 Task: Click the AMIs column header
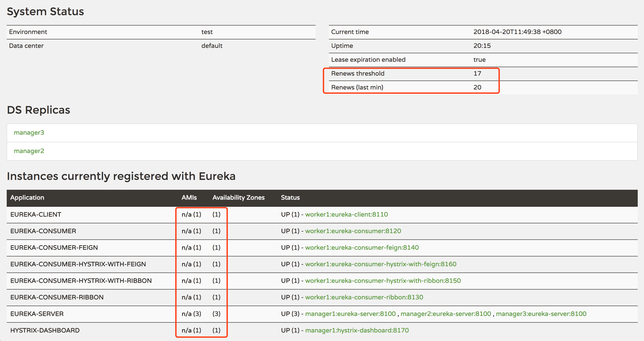click(189, 198)
